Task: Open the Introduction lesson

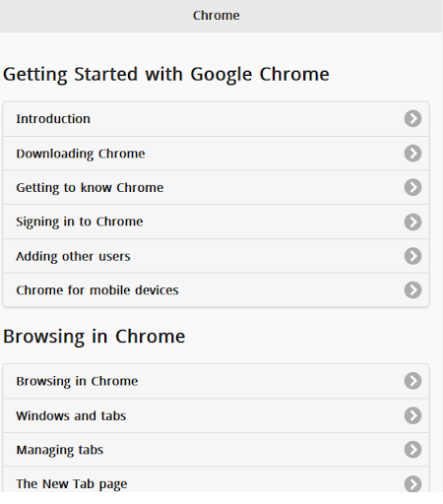Action: pyautogui.click(x=216, y=119)
